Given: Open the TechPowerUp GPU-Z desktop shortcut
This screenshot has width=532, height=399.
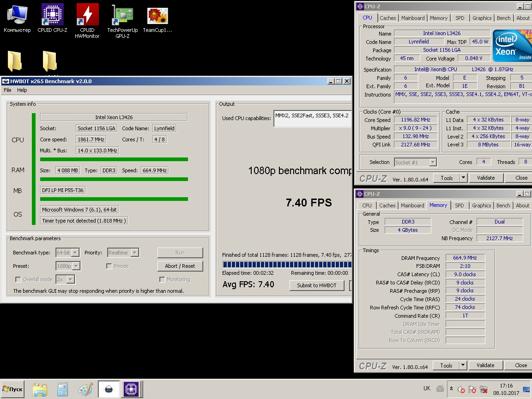Looking at the screenshot, I should point(122,21).
